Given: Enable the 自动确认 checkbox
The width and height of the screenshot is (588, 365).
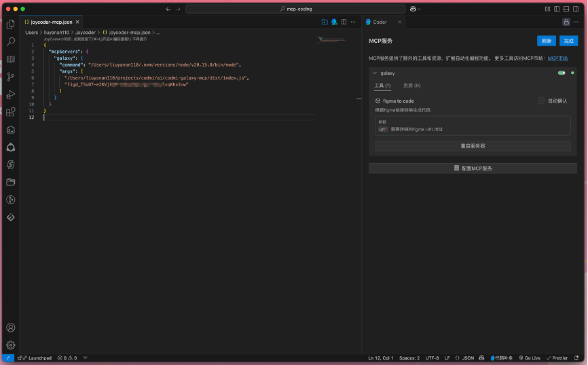Looking at the screenshot, I should pyautogui.click(x=540, y=101).
